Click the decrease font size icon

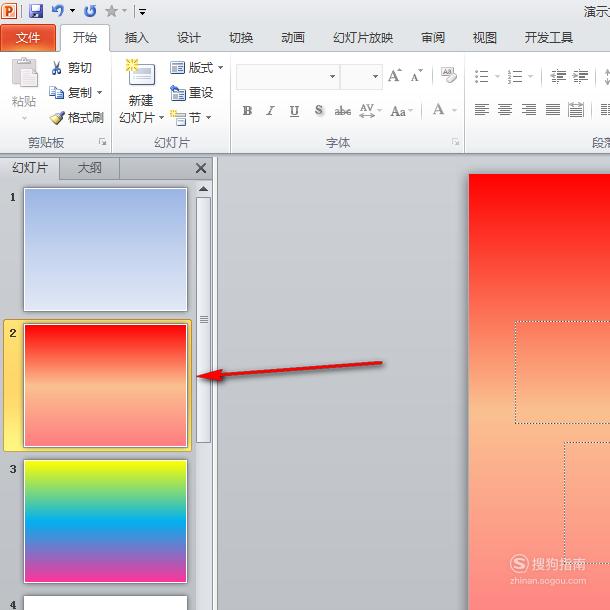(x=416, y=75)
